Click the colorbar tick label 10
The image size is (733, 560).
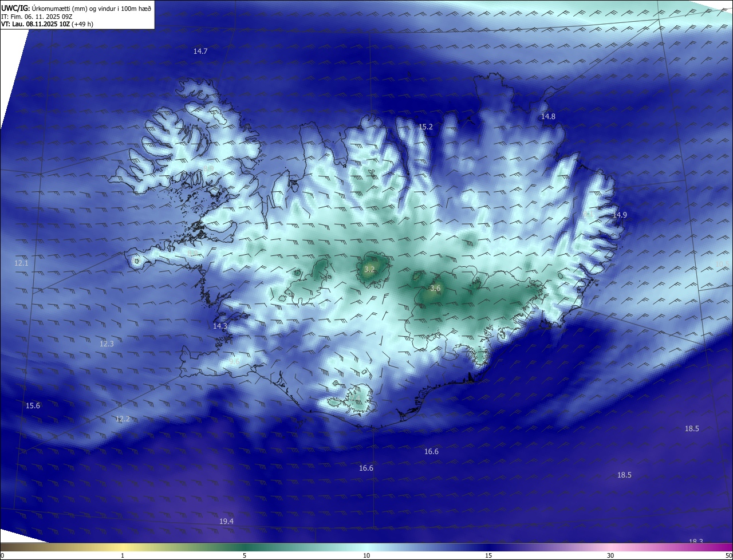(366, 555)
